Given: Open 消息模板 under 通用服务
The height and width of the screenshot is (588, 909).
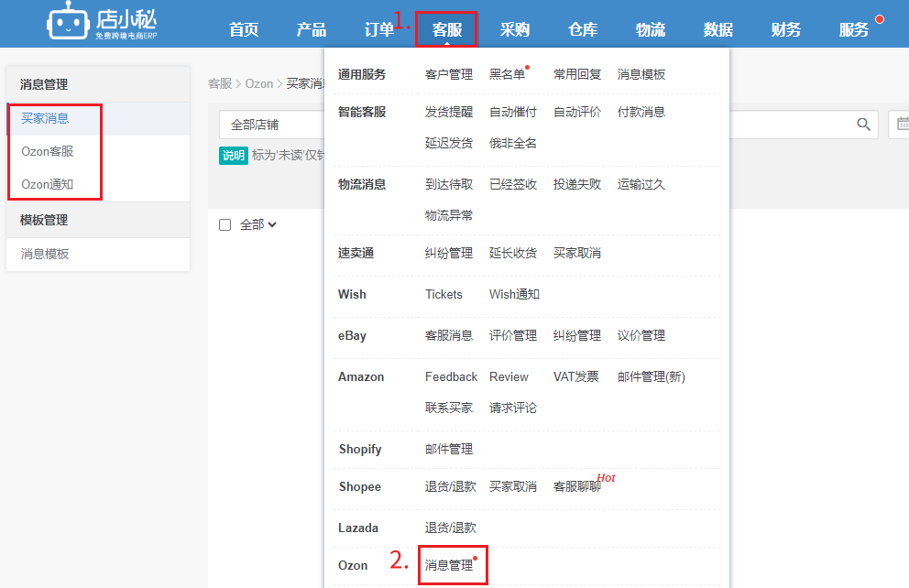Looking at the screenshot, I should point(641,75).
